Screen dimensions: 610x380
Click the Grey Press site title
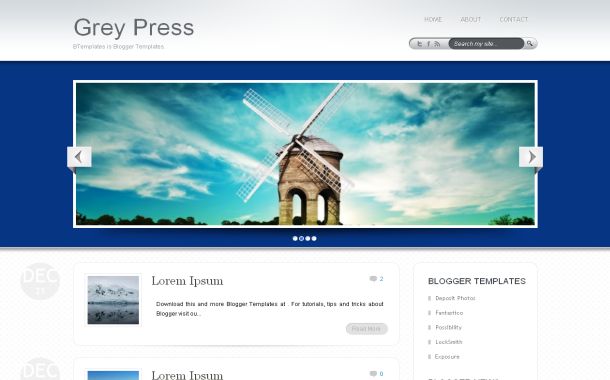pos(134,27)
